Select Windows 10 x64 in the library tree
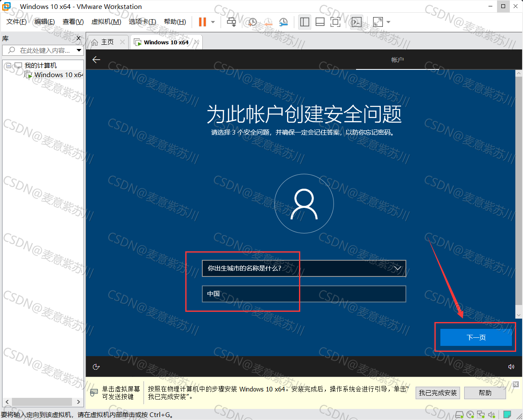This screenshot has width=523, height=420. click(59, 75)
